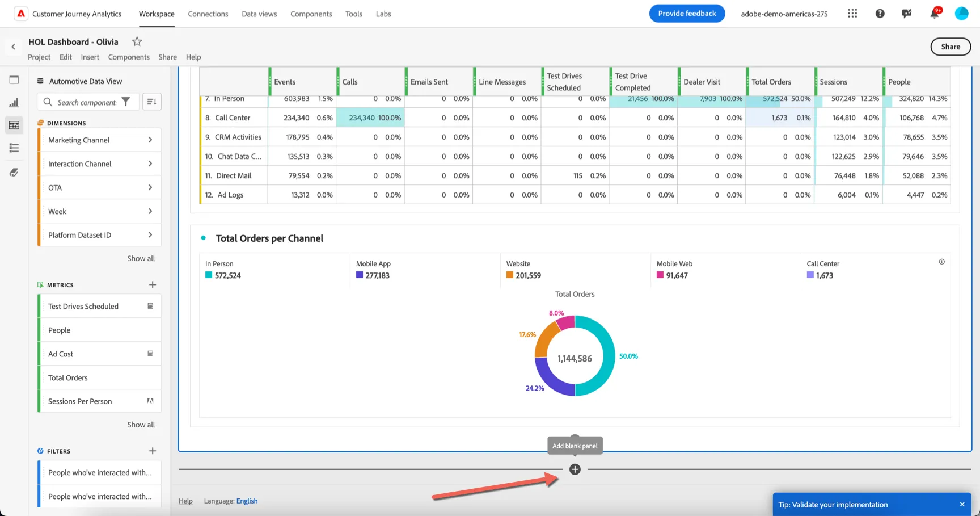Select the Sessions Per Person metric
The height and width of the screenshot is (516, 980).
[x=99, y=401]
